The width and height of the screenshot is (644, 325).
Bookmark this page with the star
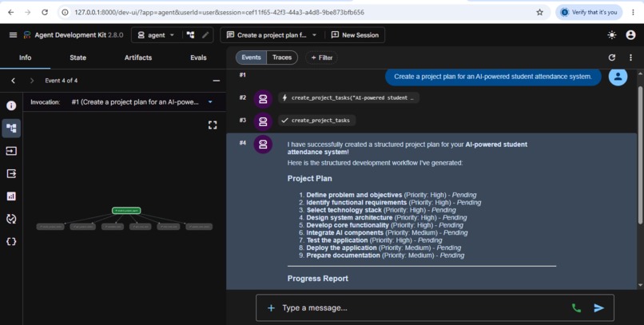click(539, 12)
